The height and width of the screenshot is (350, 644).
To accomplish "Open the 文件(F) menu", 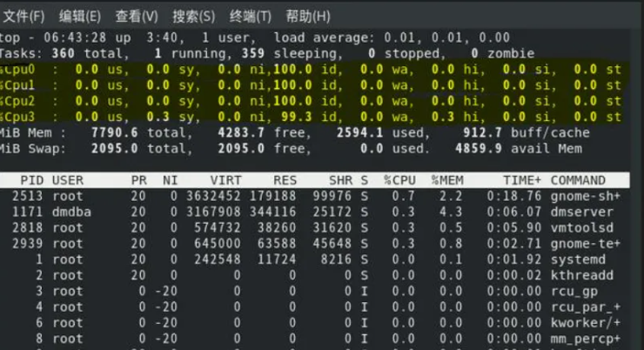I will (23, 17).
